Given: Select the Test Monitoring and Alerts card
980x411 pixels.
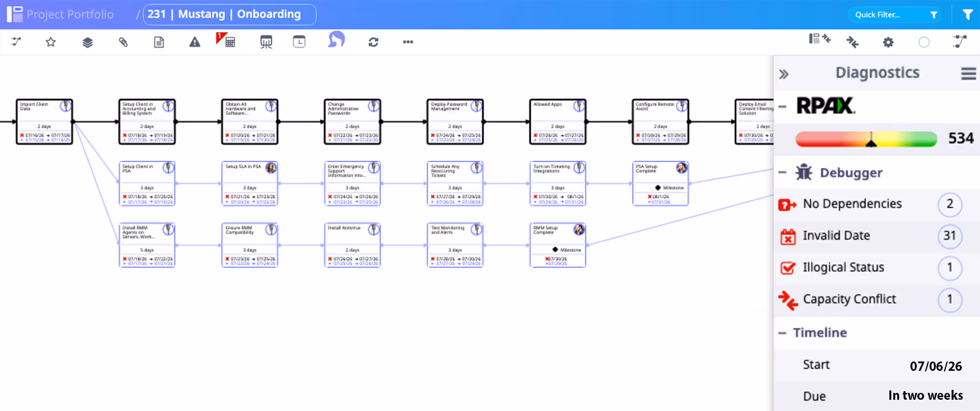Looking at the screenshot, I should point(455,245).
